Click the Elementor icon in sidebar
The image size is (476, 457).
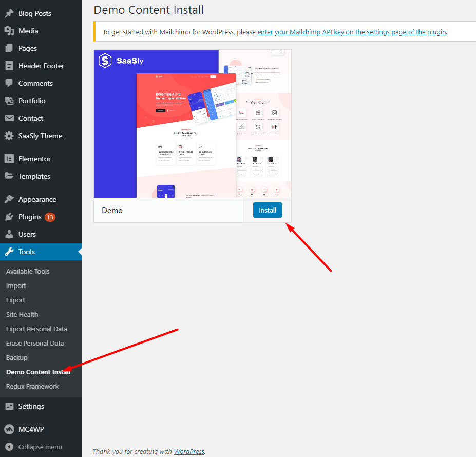[9, 159]
